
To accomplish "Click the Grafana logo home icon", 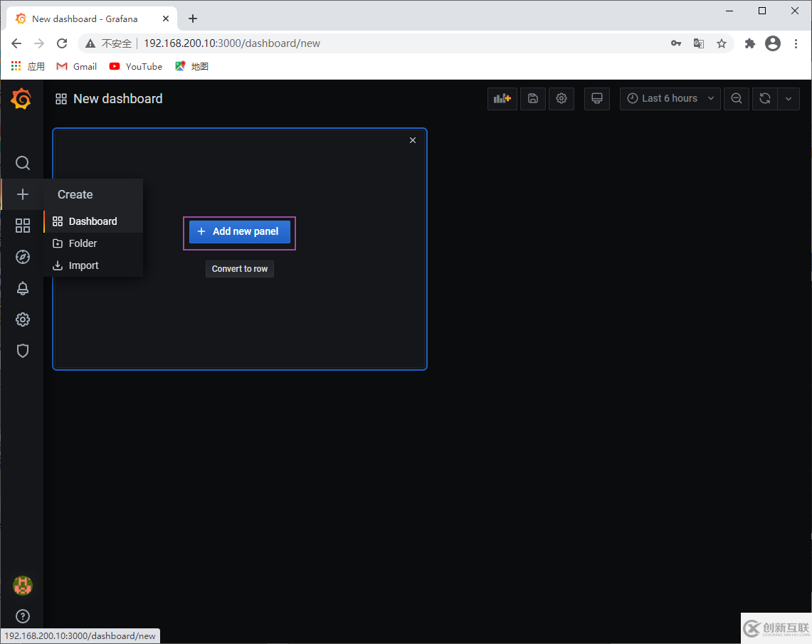I will point(21,98).
